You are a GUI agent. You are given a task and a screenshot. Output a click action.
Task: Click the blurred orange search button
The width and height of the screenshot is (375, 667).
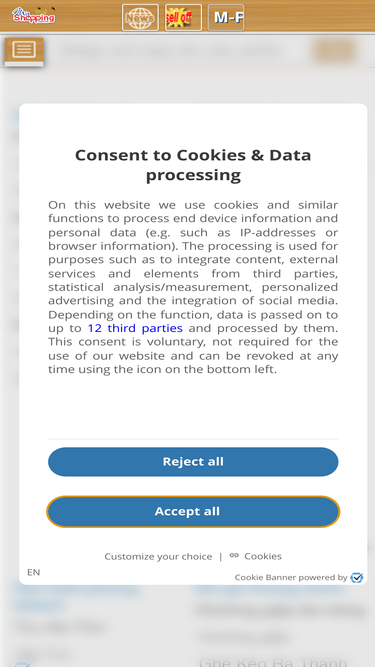[x=335, y=51]
